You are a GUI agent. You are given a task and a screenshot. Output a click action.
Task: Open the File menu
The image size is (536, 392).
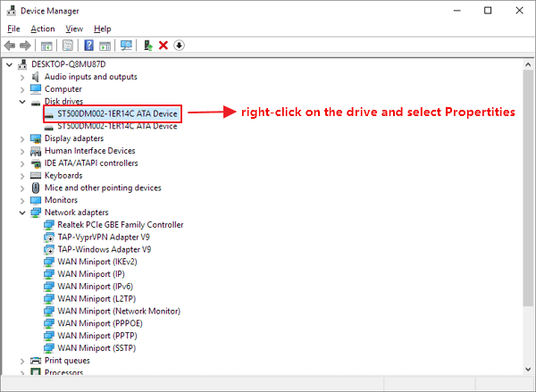tap(13, 29)
